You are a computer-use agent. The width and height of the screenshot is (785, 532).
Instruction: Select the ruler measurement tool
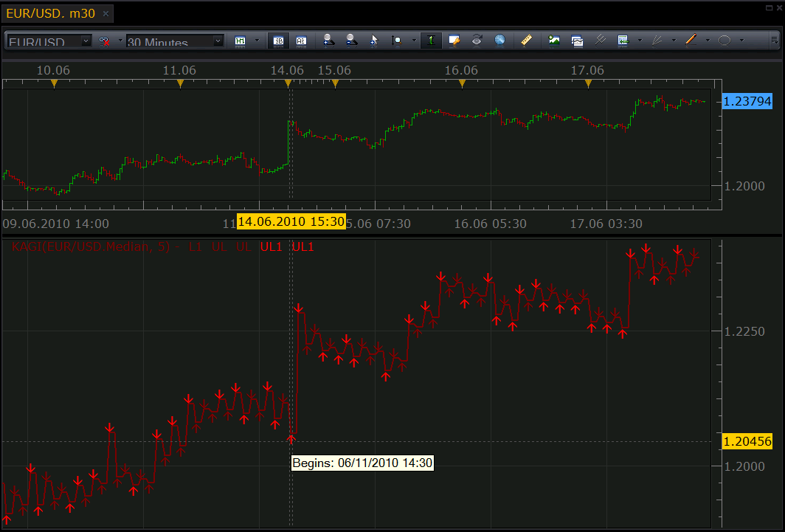coord(526,41)
